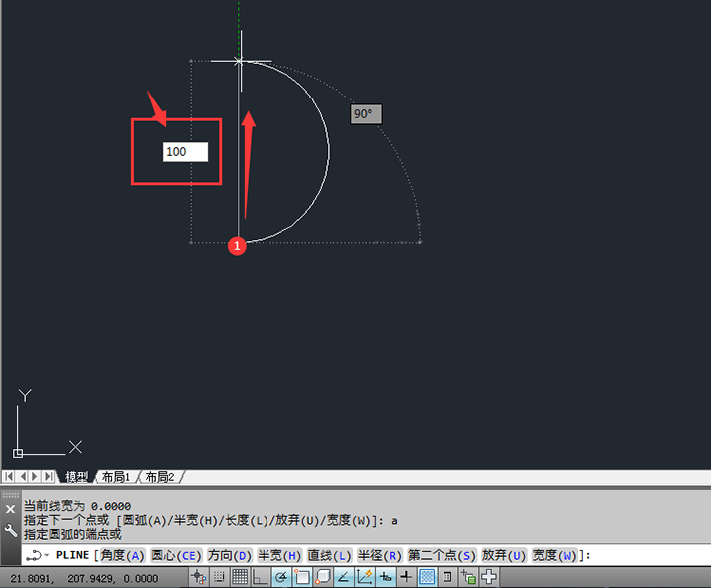
Task: Toggle Grid Display in status bar
Action: click(240, 577)
